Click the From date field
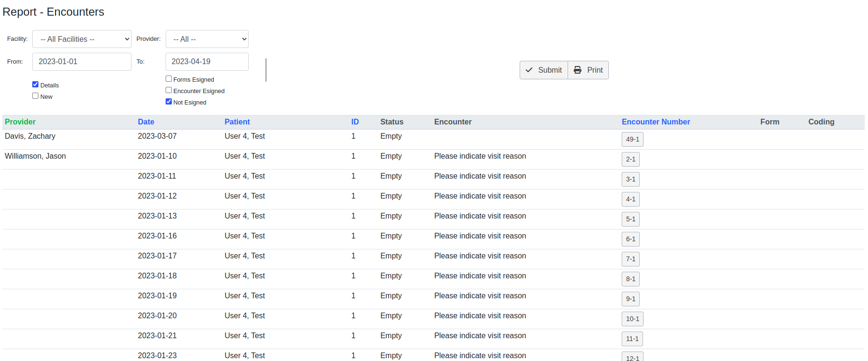The width and height of the screenshot is (868, 361). coord(82,62)
